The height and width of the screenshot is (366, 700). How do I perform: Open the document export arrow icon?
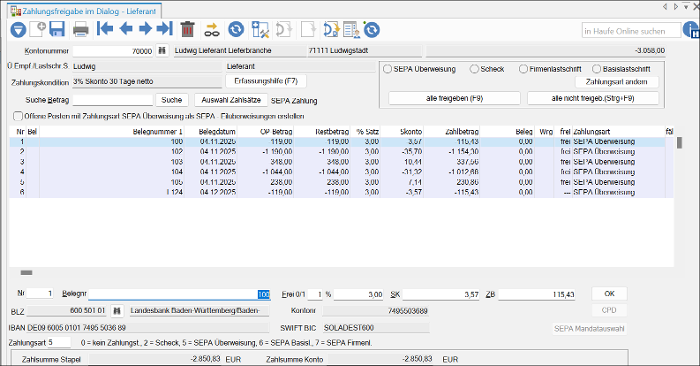331,30
